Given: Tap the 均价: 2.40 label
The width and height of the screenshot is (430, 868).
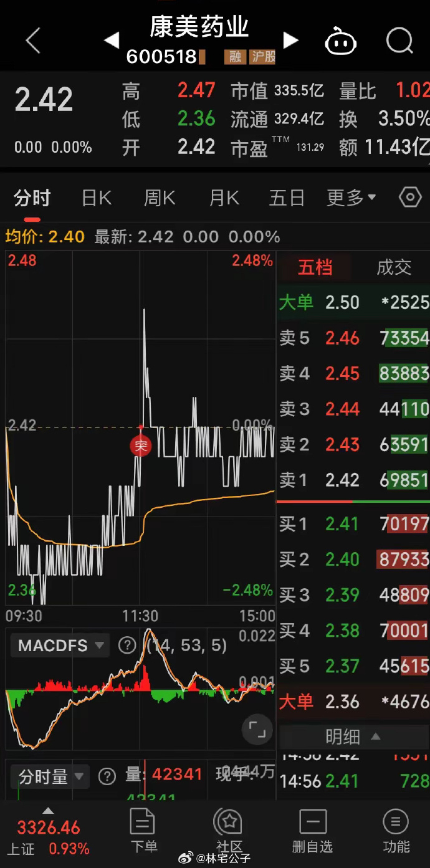Looking at the screenshot, I should pyautogui.click(x=45, y=237).
